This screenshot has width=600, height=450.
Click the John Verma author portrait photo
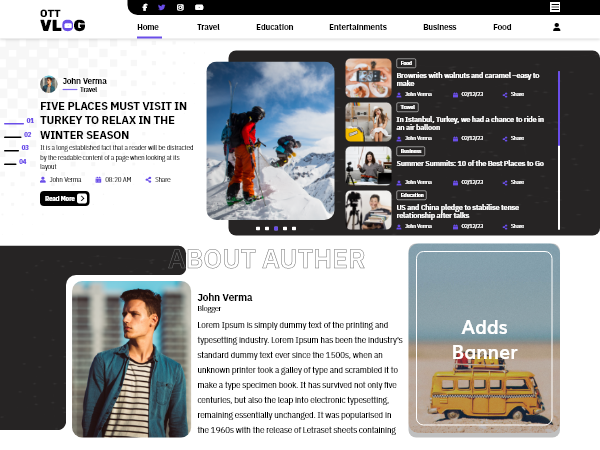pyautogui.click(x=131, y=359)
